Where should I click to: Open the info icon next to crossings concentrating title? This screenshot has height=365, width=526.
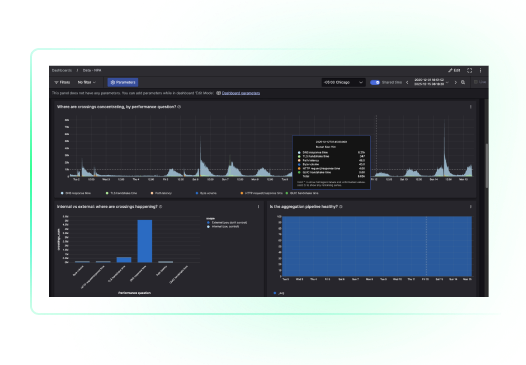(179, 107)
